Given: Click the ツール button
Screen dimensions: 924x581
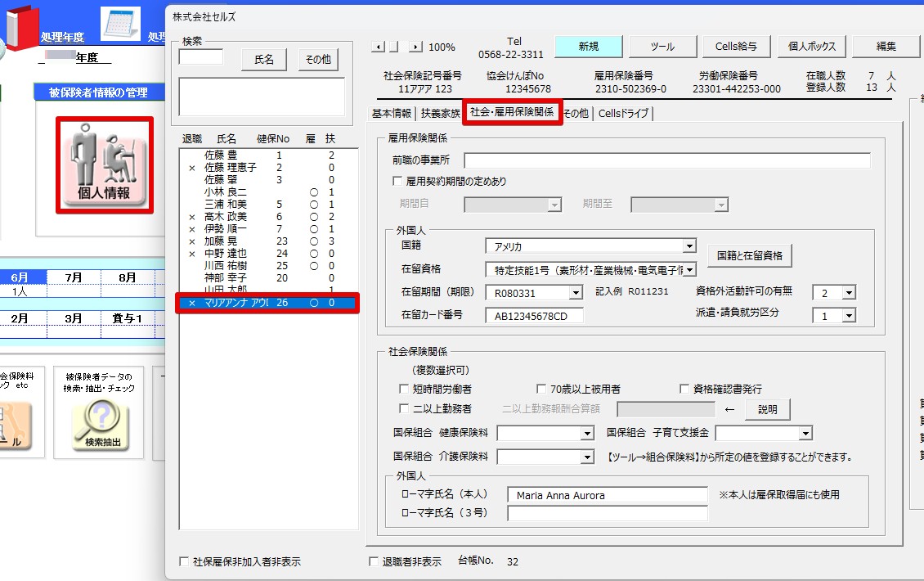Looking at the screenshot, I should [x=662, y=46].
